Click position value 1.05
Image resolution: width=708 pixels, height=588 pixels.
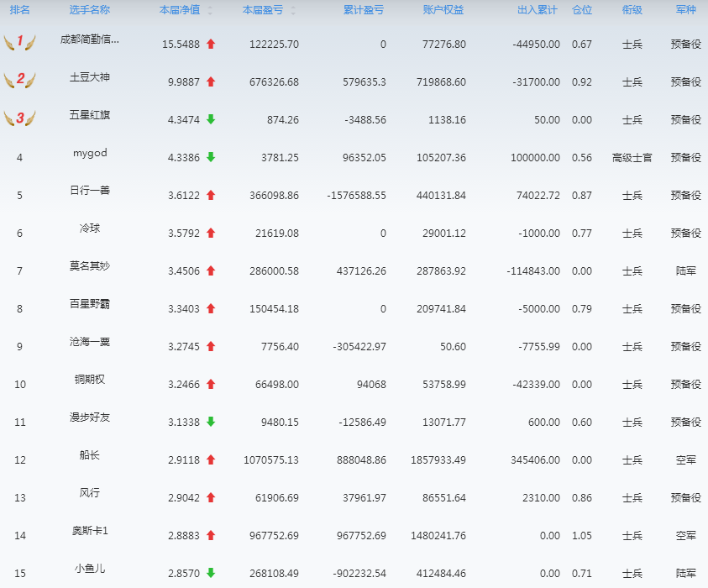pyautogui.click(x=581, y=536)
